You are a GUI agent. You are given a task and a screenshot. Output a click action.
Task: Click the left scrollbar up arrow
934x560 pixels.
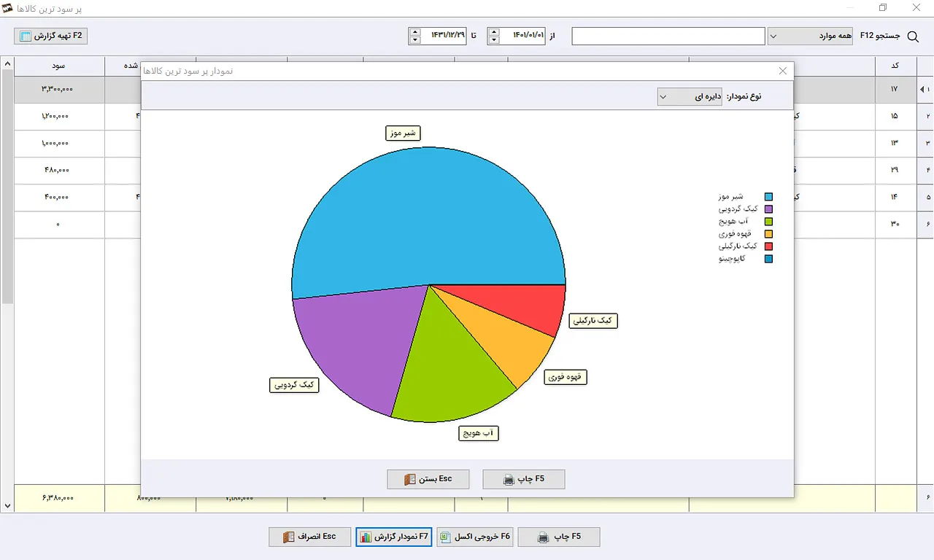pyautogui.click(x=7, y=64)
